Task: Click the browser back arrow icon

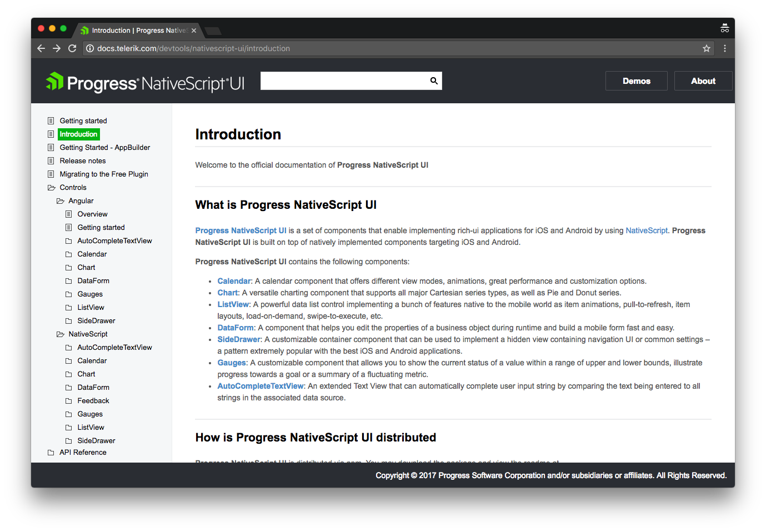Action: [41, 48]
